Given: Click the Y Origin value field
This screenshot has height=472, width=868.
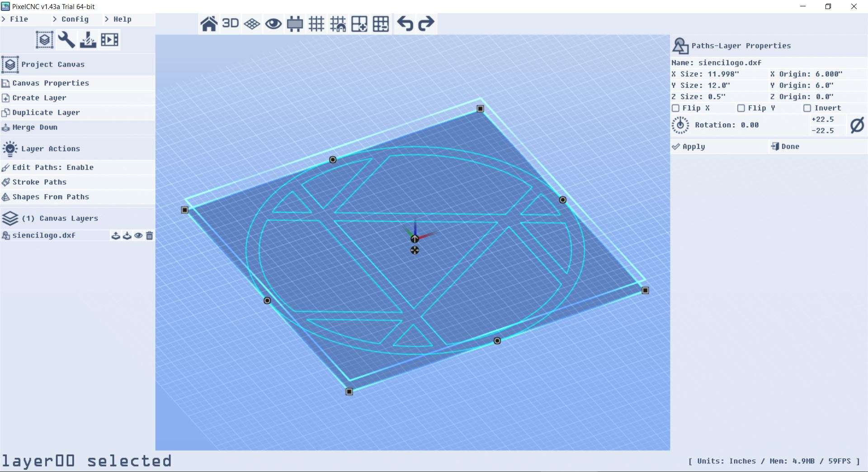Looking at the screenshot, I should pos(818,86).
